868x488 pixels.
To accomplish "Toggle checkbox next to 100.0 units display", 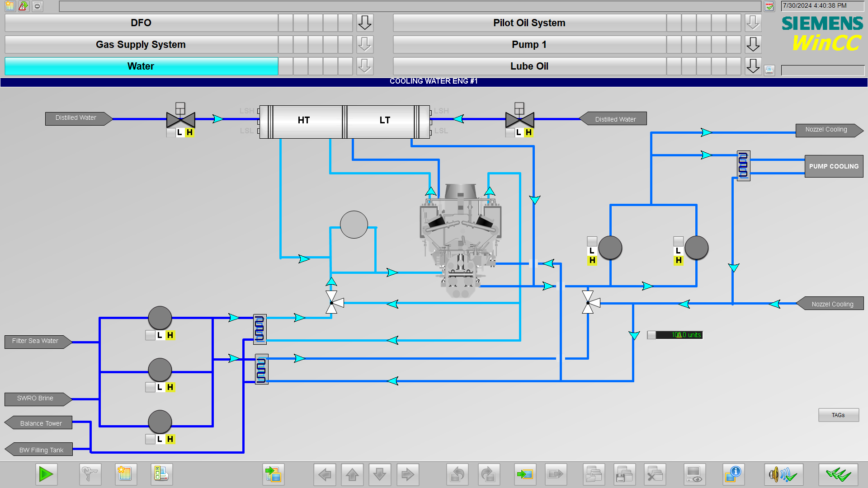I will 651,335.
